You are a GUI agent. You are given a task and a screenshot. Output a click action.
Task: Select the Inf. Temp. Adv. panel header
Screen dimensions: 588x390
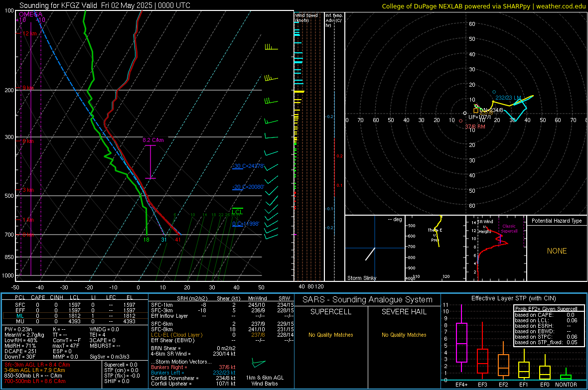click(x=333, y=20)
